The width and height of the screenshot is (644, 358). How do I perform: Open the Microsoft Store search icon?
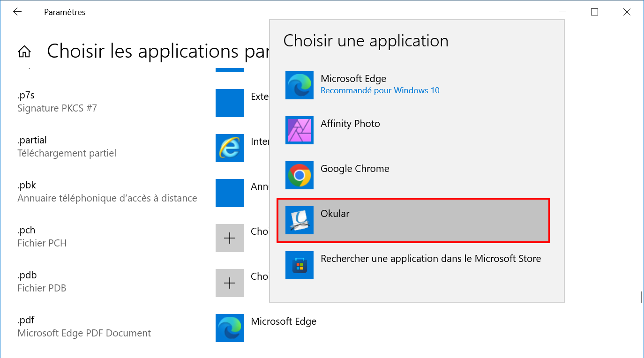click(x=300, y=265)
